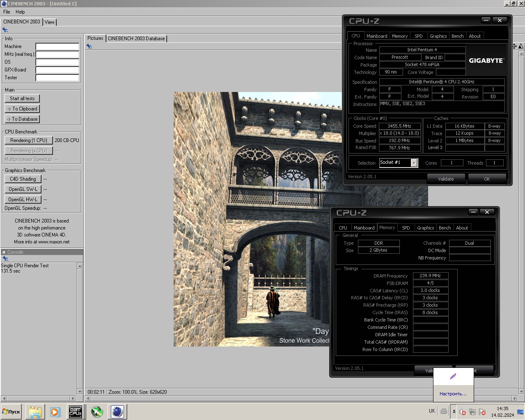
Task: Click OK in the upper CPU-Z window
Action: (x=487, y=179)
